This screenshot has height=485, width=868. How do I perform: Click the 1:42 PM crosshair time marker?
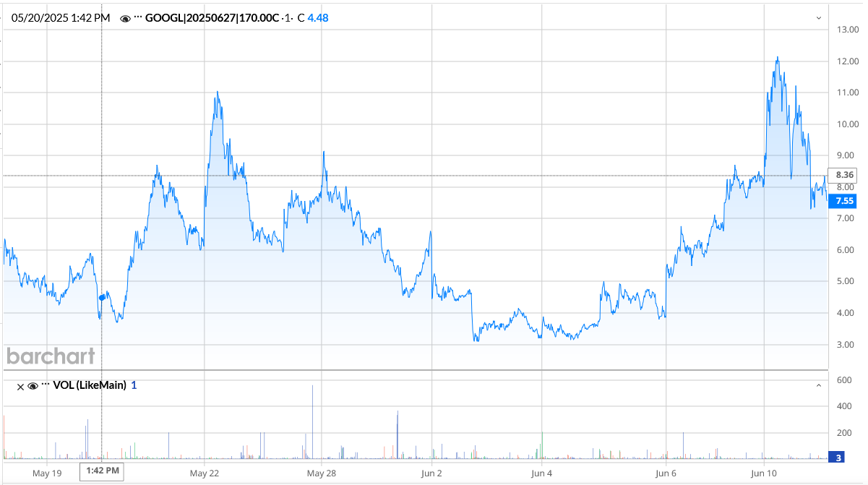(x=101, y=471)
